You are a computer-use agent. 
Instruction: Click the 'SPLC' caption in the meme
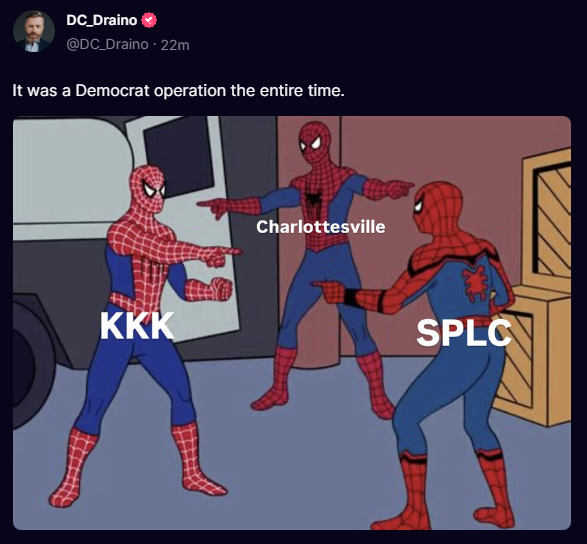pos(464,332)
